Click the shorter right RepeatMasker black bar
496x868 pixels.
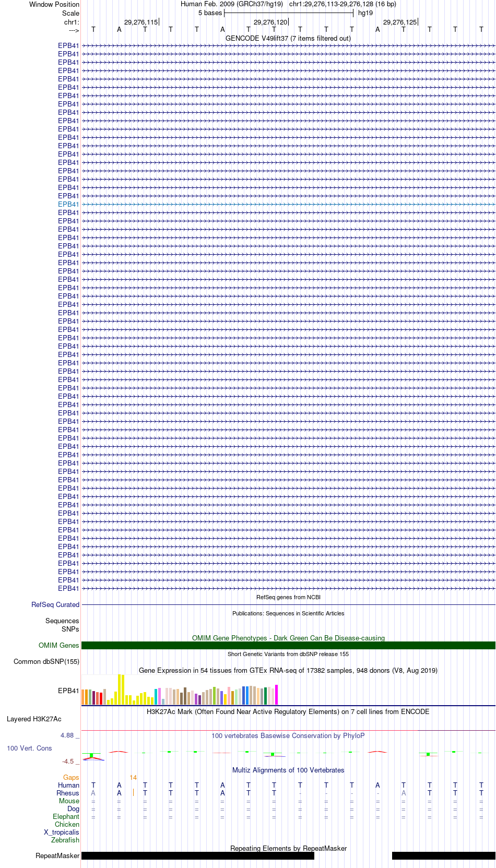tap(444, 855)
